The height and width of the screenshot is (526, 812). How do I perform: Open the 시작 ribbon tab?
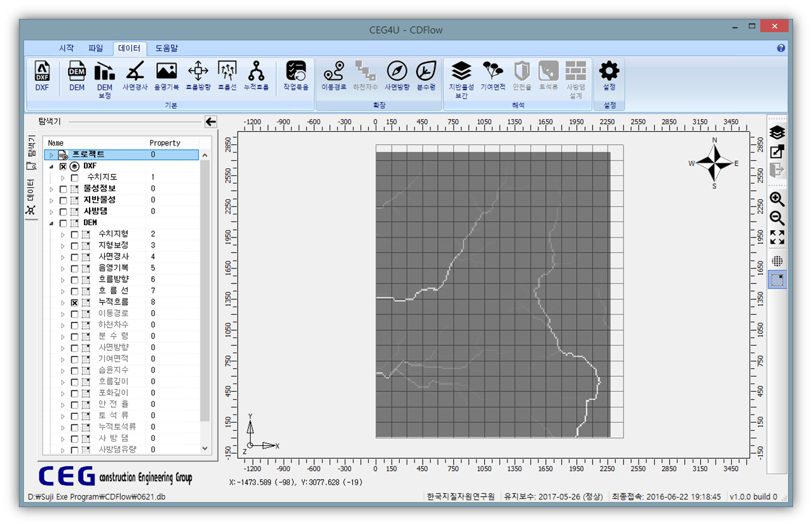tap(66, 48)
